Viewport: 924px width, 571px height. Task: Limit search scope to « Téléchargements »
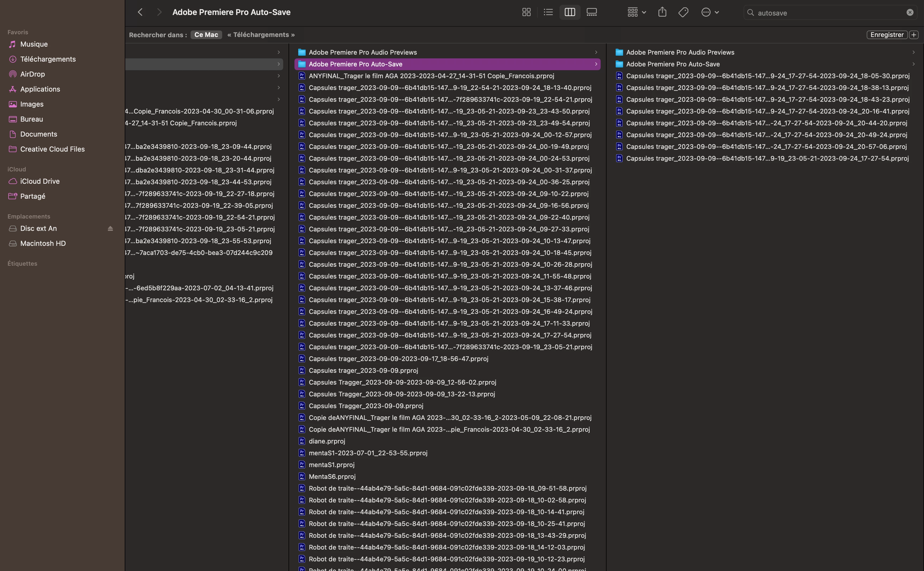[x=261, y=35]
